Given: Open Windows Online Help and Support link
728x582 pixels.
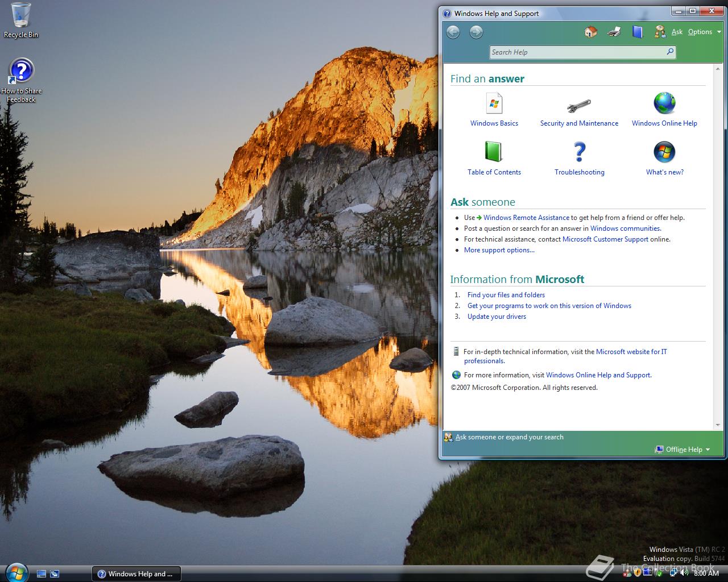Looking at the screenshot, I should pyautogui.click(x=598, y=375).
